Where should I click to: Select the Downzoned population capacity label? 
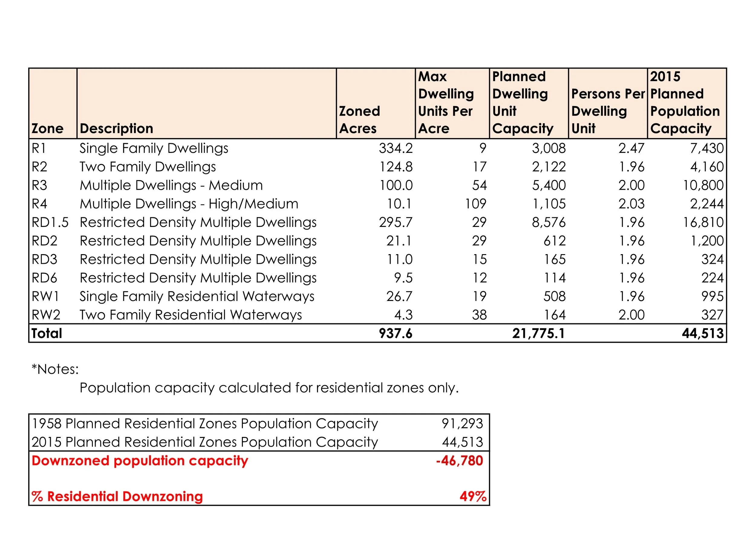click(140, 461)
